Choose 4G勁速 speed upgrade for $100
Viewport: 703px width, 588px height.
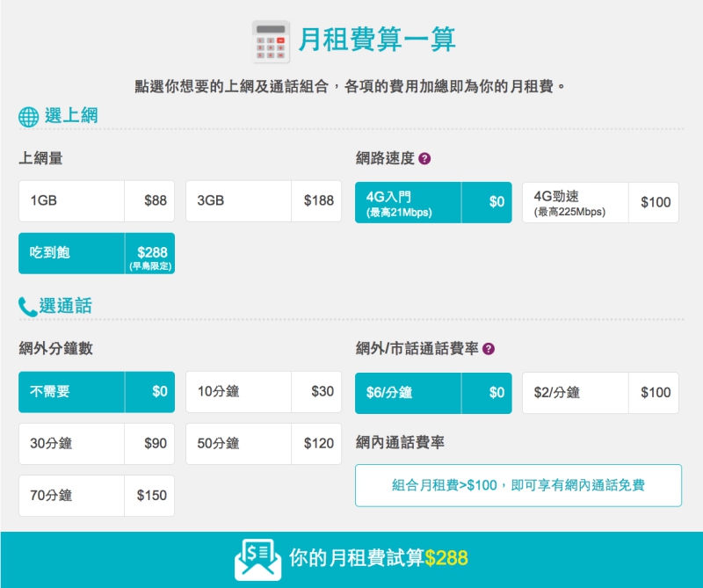coord(600,202)
